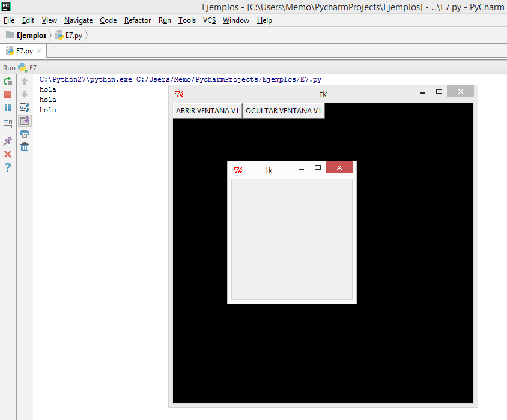Pause output in the Run console
Viewport: 507px width, 420px height.
click(x=7, y=107)
